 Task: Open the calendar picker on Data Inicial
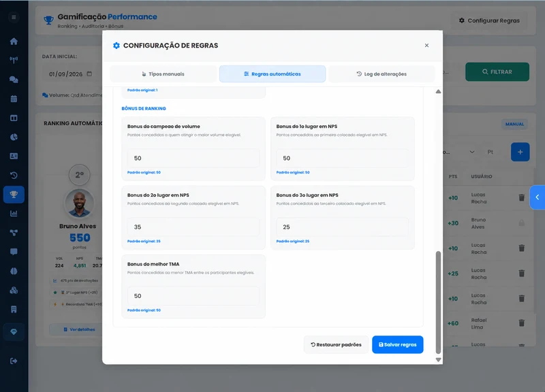click(x=89, y=73)
